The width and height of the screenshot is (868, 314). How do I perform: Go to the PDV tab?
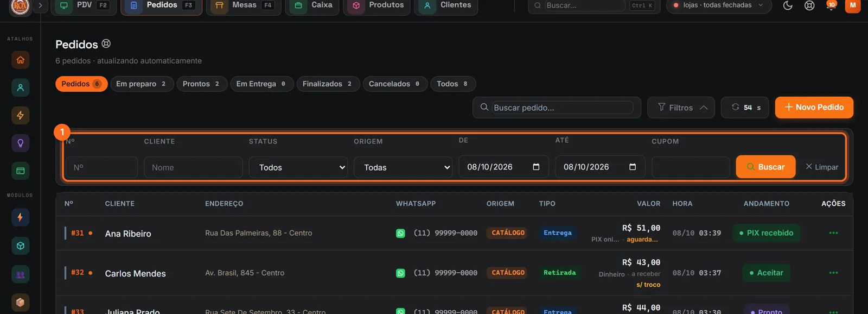coord(83,6)
